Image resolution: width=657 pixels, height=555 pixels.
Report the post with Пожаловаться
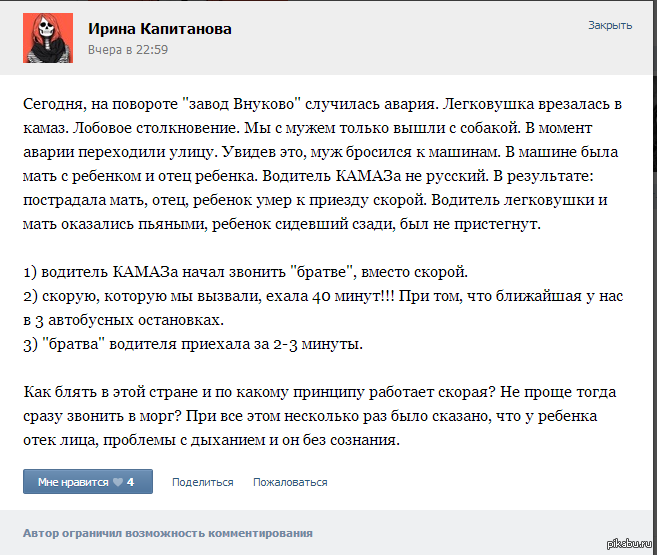290,482
